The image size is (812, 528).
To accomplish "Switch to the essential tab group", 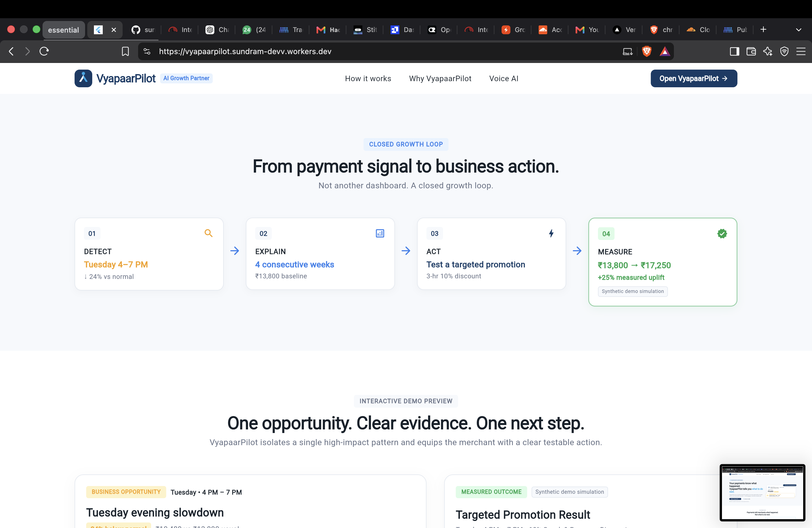I will [64, 30].
